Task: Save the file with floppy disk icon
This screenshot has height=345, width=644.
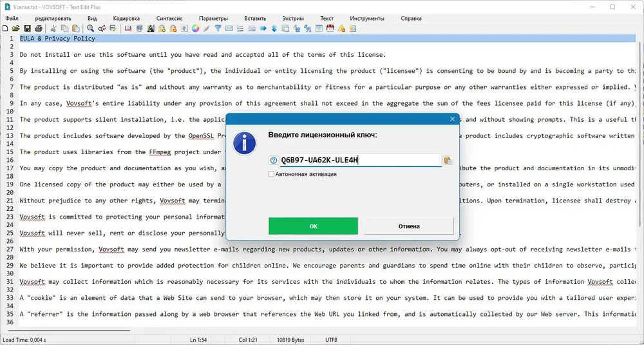Action: click(x=27, y=28)
